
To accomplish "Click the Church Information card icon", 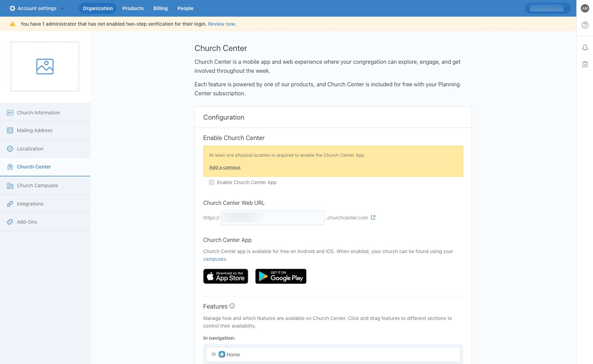I will [x=10, y=113].
